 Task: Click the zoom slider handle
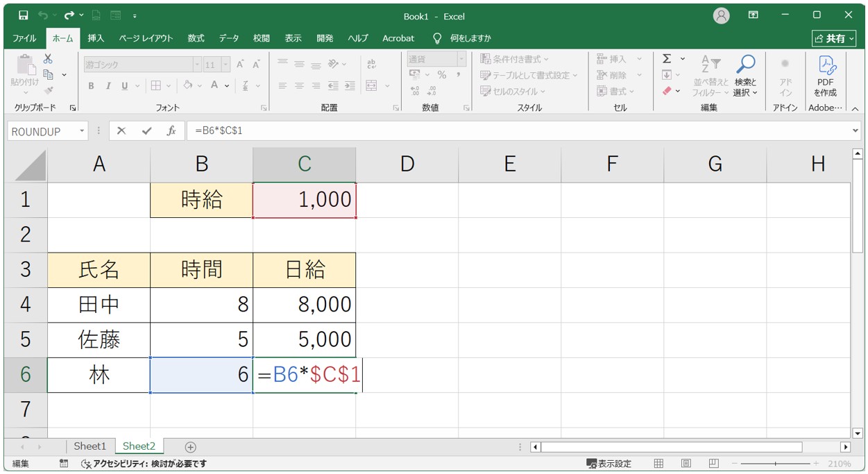(776, 464)
